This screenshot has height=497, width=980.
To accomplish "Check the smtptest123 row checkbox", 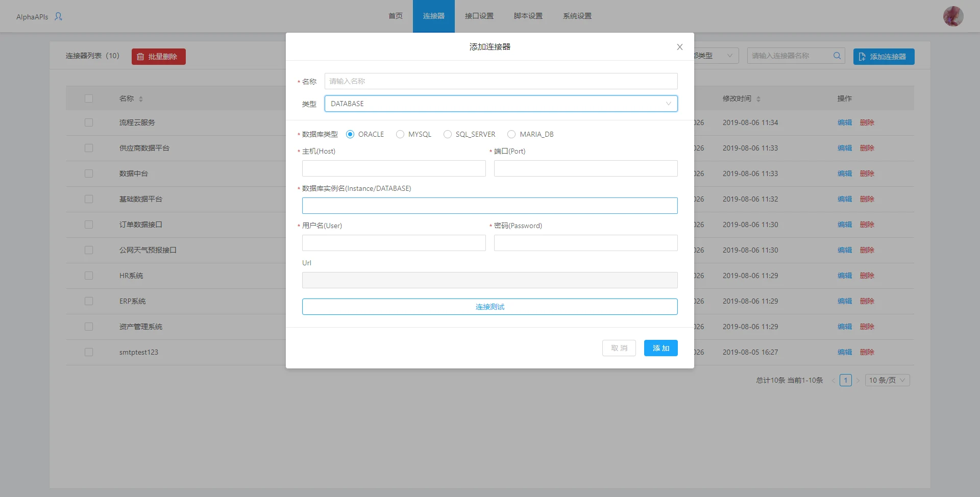I will click(x=89, y=352).
